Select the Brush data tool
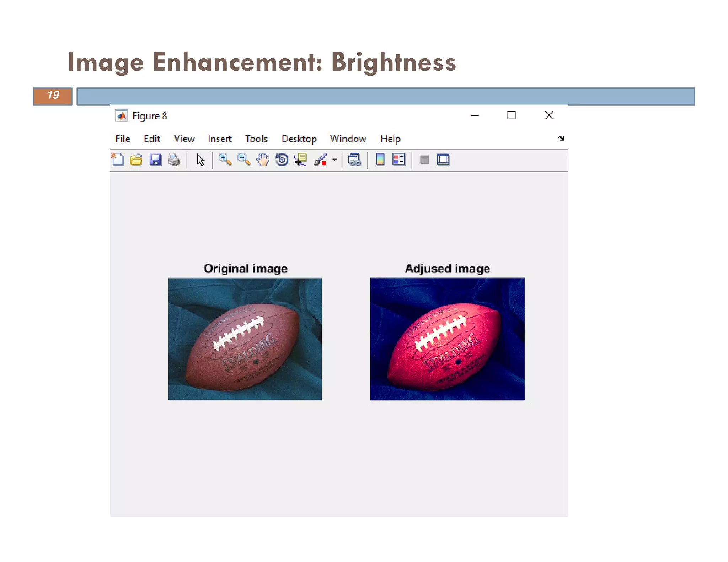 click(320, 160)
